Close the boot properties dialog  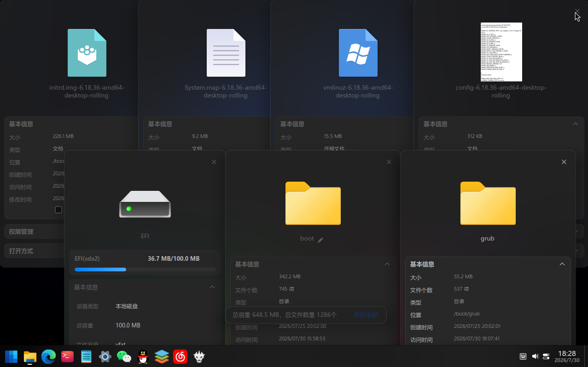(x=389, y=162)
